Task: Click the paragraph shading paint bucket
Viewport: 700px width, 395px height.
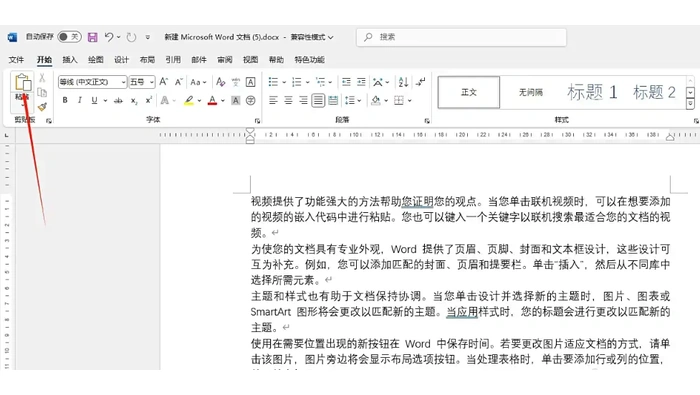Action: coord(376,100)
